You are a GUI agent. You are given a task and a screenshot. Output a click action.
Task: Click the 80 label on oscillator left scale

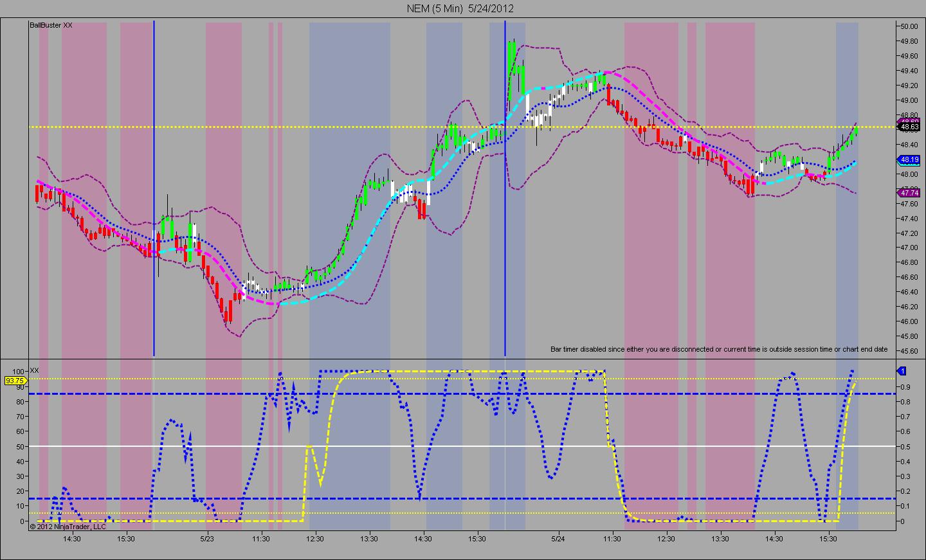pyautogui.click(x=20, y=402)
